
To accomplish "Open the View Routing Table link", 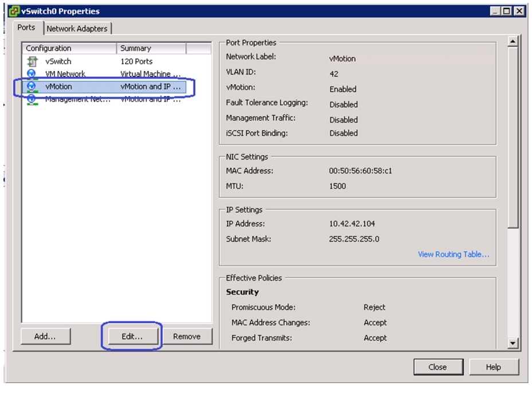I will coord(453,254).
